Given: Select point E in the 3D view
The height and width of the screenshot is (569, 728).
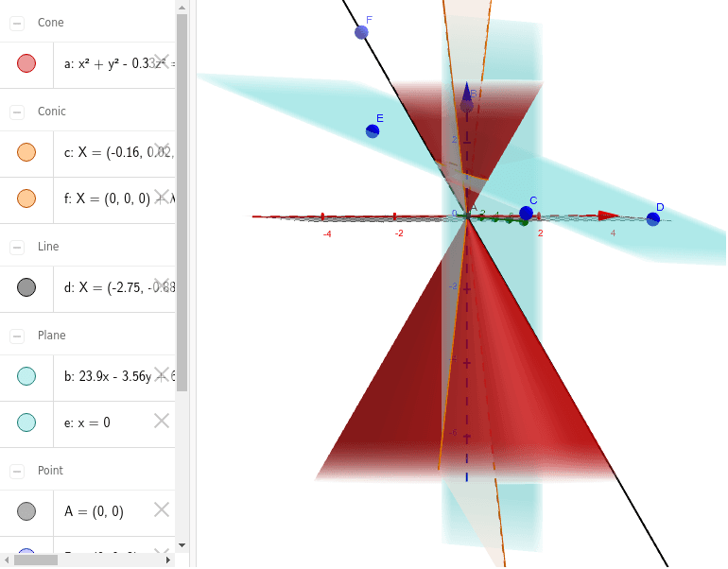Looking at the screenshot, I should (x=373, y=131).
